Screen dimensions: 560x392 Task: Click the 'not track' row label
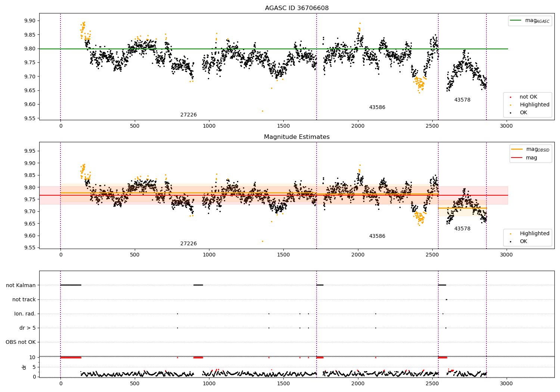tap(24, 300)
